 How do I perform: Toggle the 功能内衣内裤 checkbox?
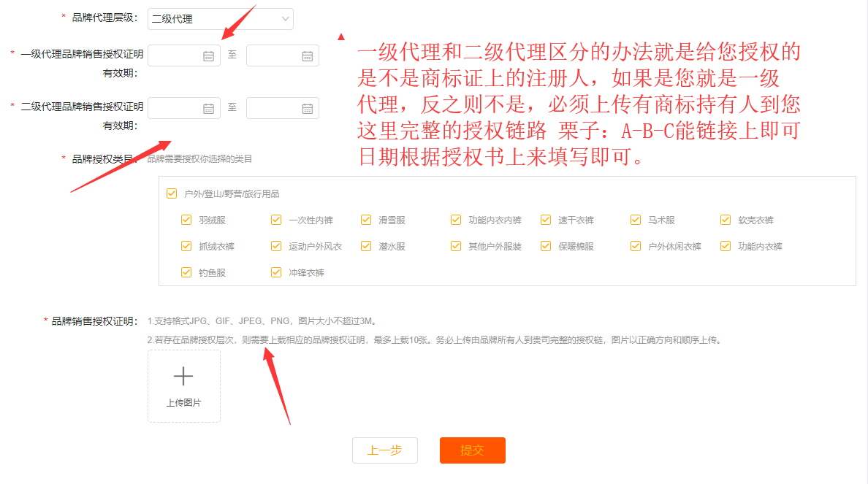(456, 220)
